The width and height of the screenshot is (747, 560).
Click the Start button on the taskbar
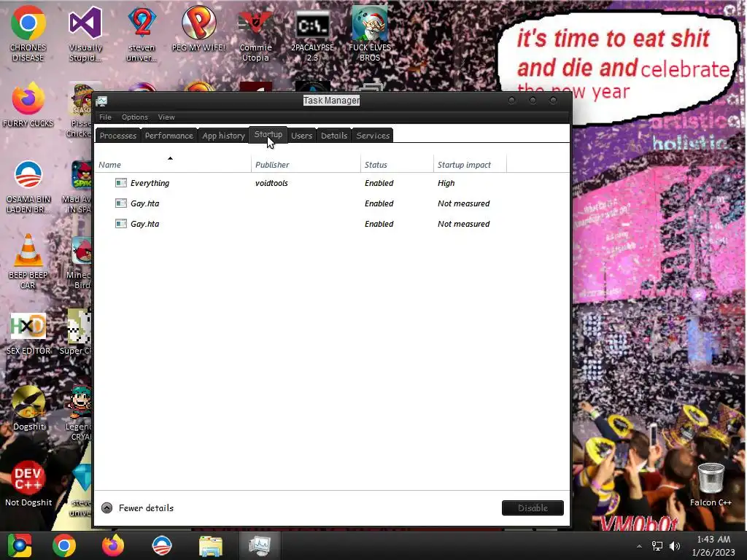pyautogui.click(x=19, y=545)
